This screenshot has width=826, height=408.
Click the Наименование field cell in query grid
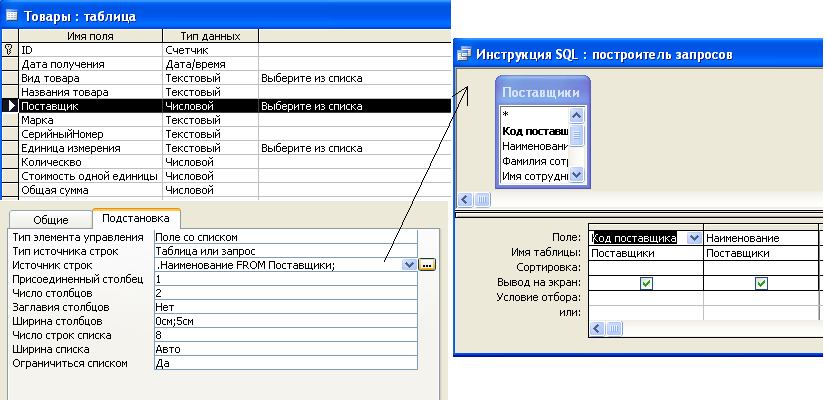pyautogui.click(x=761, y=238)
